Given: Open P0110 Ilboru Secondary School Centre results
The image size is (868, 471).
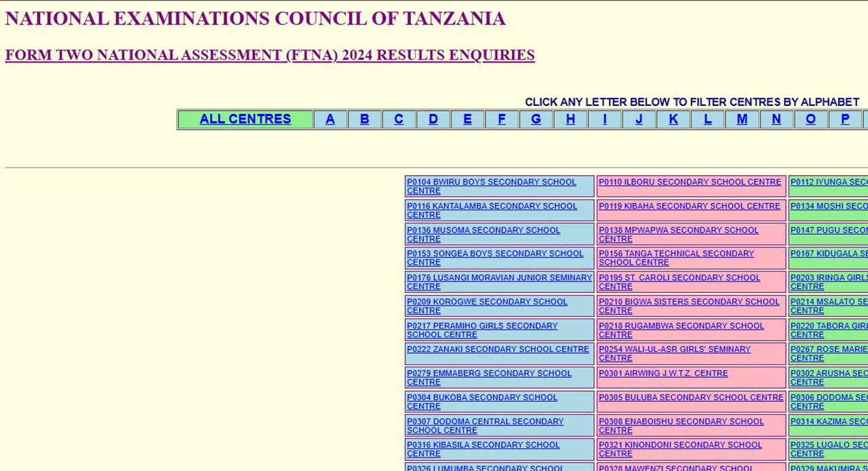Looking at the screenshot, I should click(x=689, y=182).
